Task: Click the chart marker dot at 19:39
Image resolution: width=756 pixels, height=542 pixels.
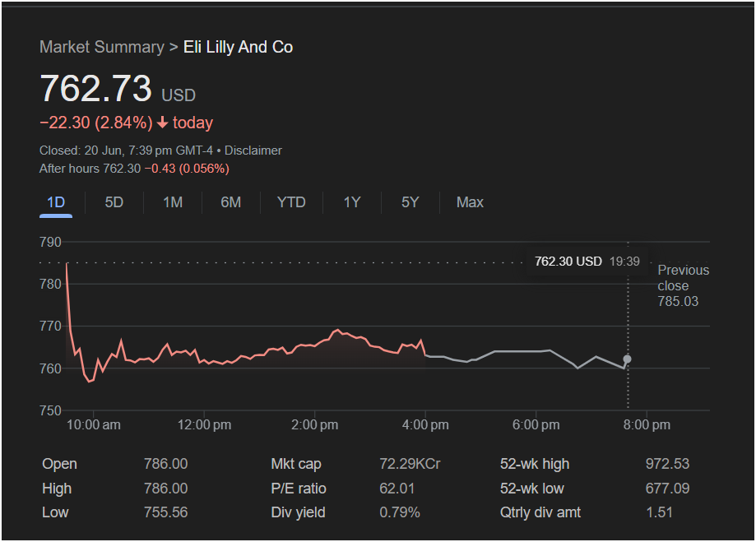Action: click(x=628, y=359)
